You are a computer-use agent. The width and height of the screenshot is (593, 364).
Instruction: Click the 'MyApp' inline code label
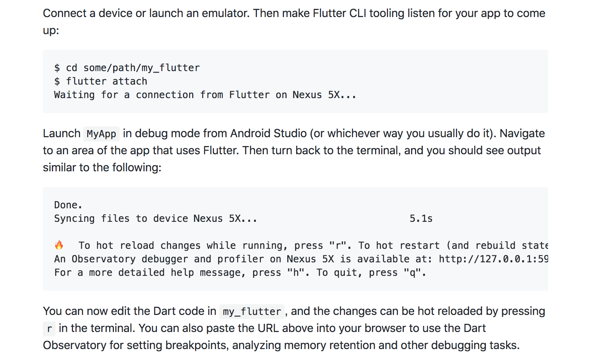point(101,134)
